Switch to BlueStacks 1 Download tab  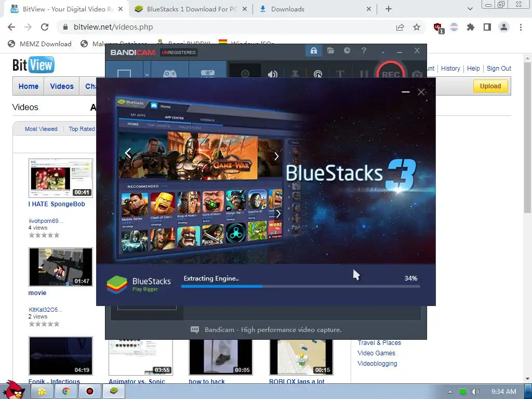click(x=191, y=9)
